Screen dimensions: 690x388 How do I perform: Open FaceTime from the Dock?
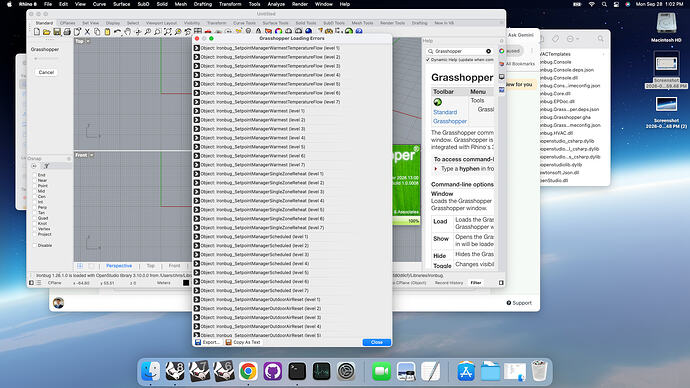(x=381, y=371)
